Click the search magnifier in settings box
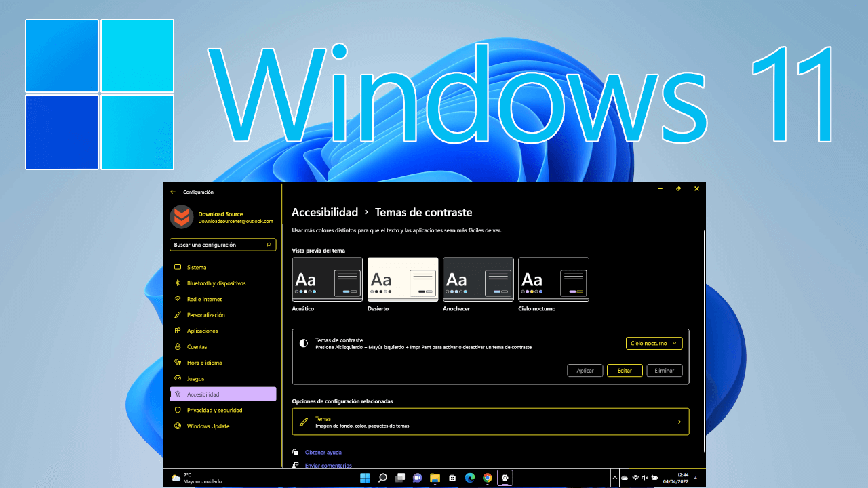The height and width of the screenshot is (488, 868). [x=269, y=245]
